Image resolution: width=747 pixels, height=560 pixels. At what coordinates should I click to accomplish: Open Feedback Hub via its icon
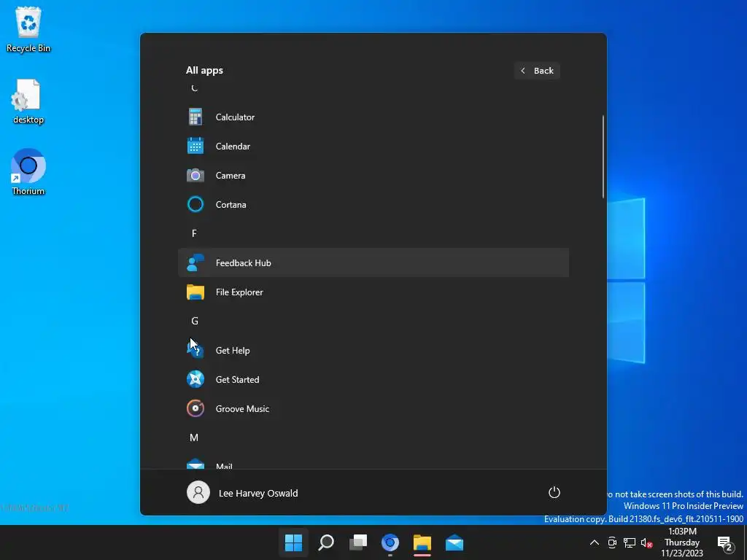pyautogui.click(x=196, y=262)
